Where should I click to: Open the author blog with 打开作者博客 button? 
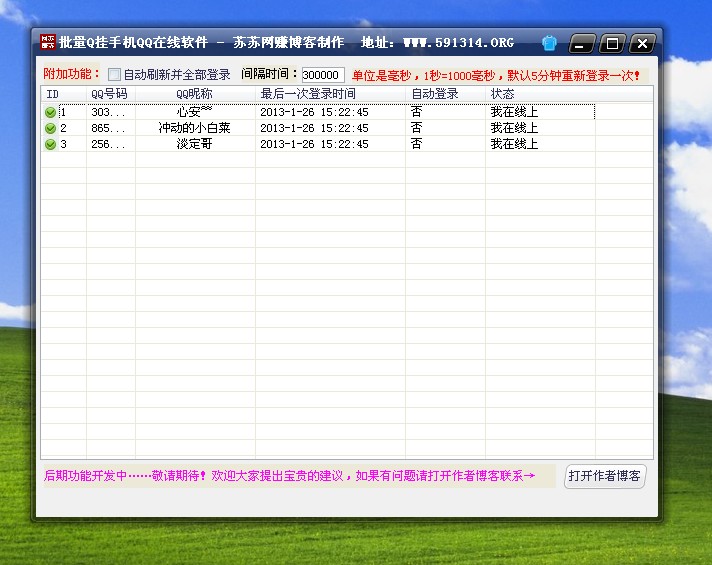tap(604, 476)
